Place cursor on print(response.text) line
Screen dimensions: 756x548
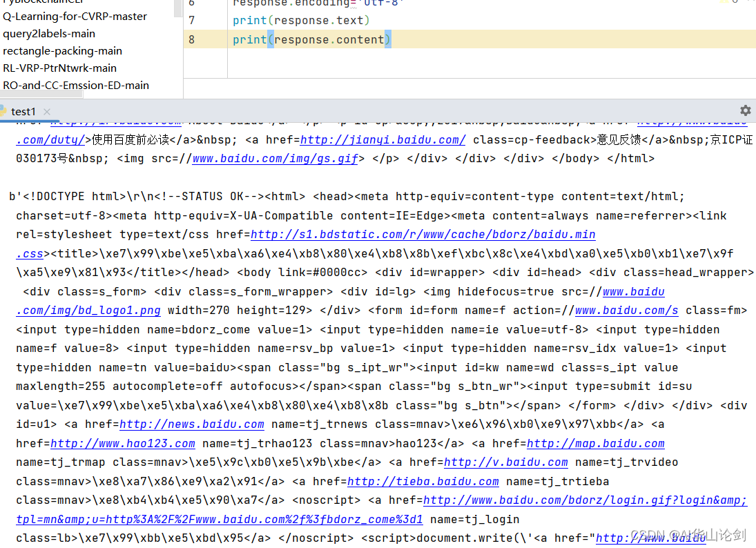[301, 20]
